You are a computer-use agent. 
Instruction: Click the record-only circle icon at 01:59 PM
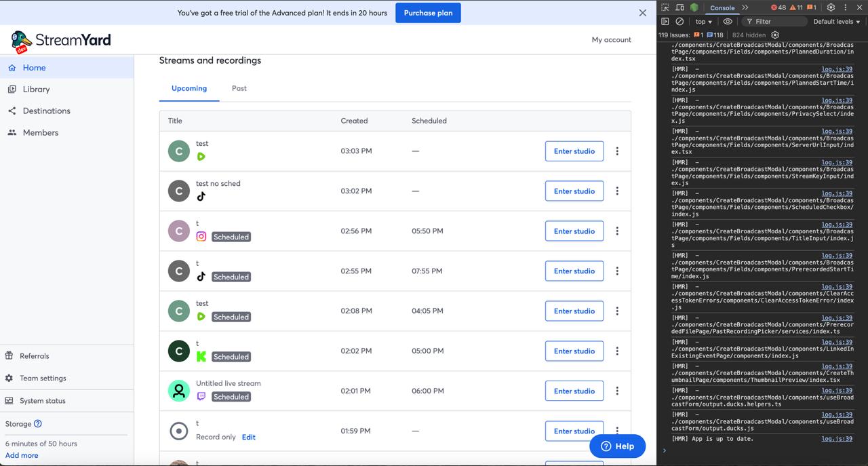179,431
